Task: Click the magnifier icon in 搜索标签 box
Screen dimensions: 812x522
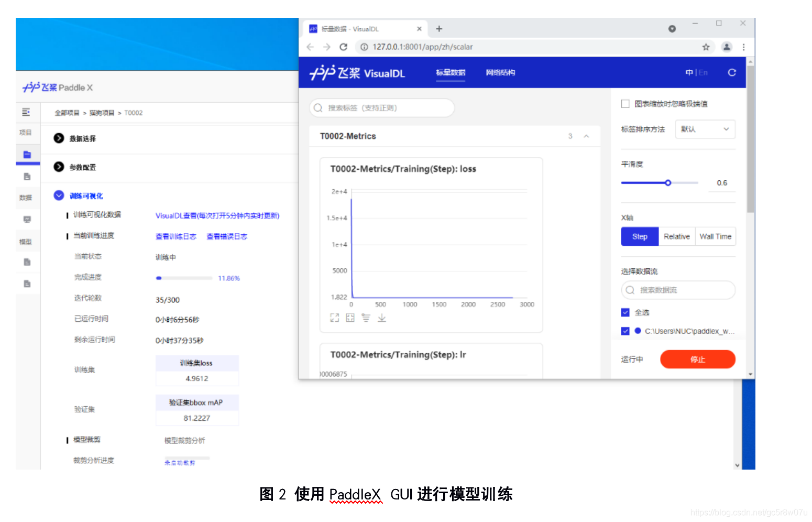Action: (x=318, y=108)
